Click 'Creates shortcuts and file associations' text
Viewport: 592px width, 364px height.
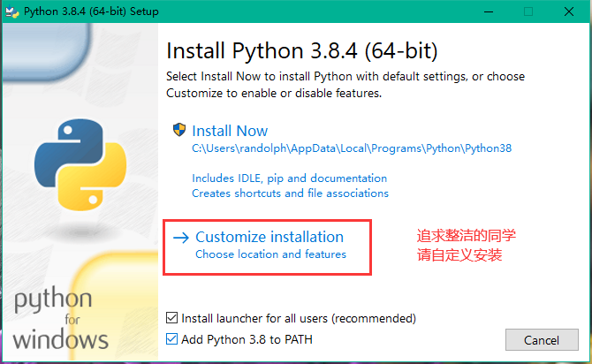(290, 193)
